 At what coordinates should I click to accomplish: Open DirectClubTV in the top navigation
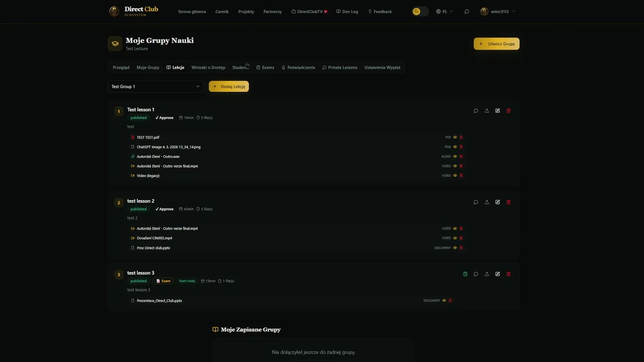pos(309,12)
